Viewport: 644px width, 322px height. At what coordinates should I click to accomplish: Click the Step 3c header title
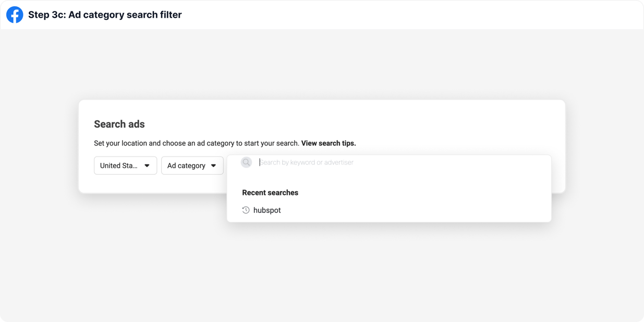tap(104, 15)
